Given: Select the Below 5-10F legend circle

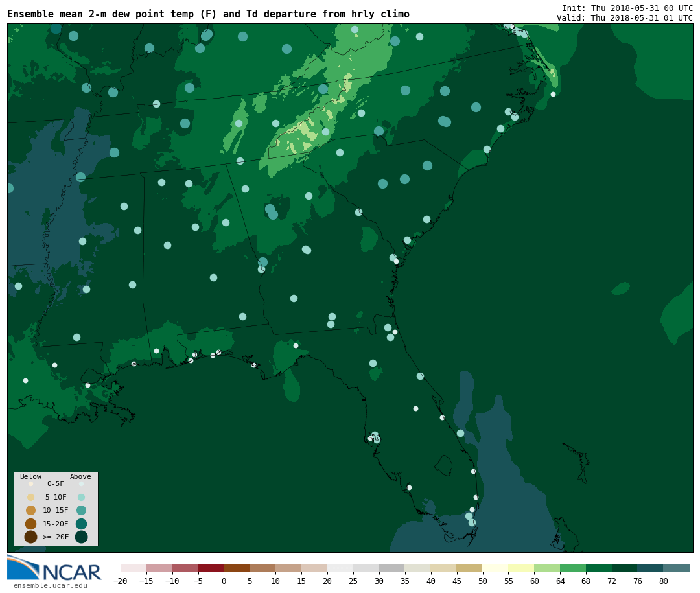Looking at the screenshot, I should pyautogui.click(x=31, y=498).
